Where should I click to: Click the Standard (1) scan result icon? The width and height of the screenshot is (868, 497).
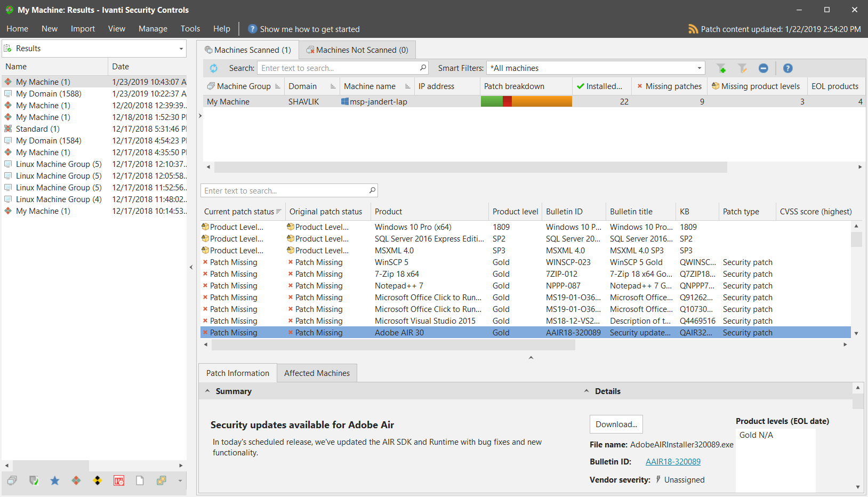(8, 129)
